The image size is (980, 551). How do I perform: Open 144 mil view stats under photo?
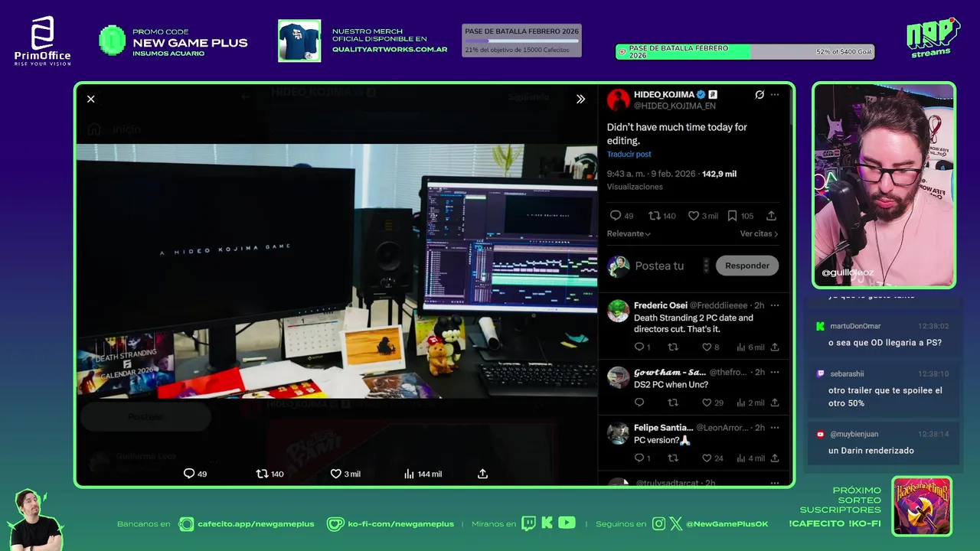click(x=423, y=474)
